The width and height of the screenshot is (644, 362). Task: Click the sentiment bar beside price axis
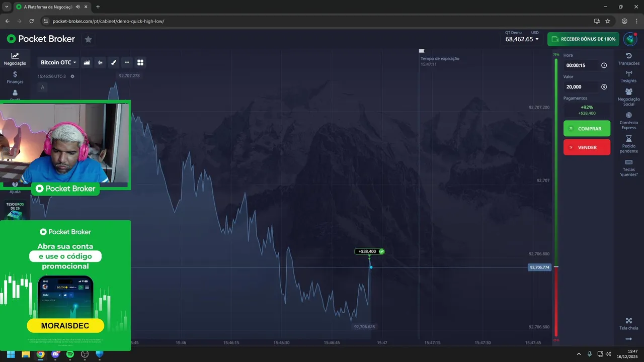[556, 199]
